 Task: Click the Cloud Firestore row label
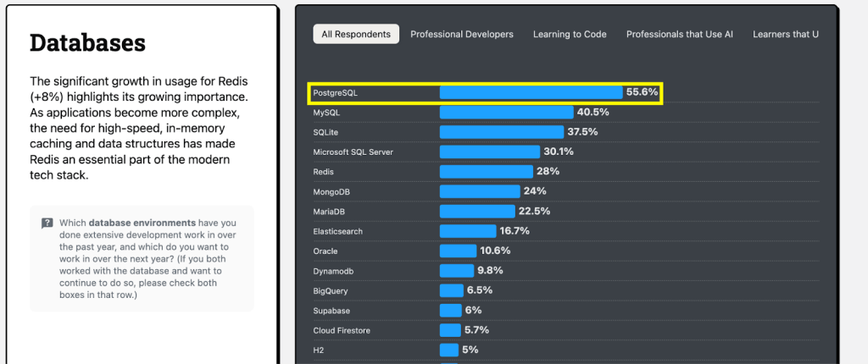(342, 330)
